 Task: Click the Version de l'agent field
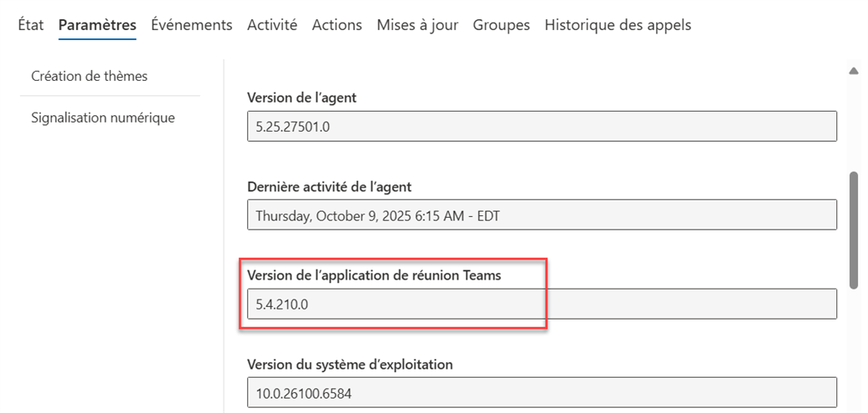pyautogui.click(x=542, y=126)
